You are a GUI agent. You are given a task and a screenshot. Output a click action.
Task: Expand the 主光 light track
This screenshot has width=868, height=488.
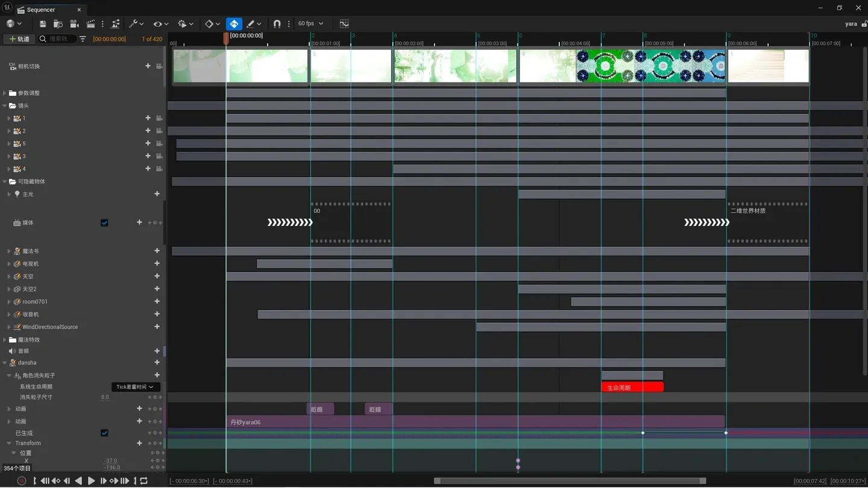[x=9, y=195]
